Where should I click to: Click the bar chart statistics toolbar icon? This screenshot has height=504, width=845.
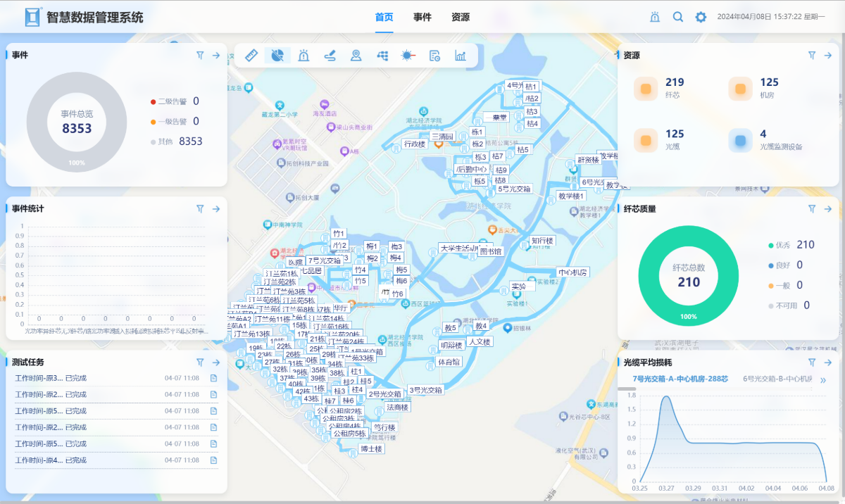(x=461, y=56)
